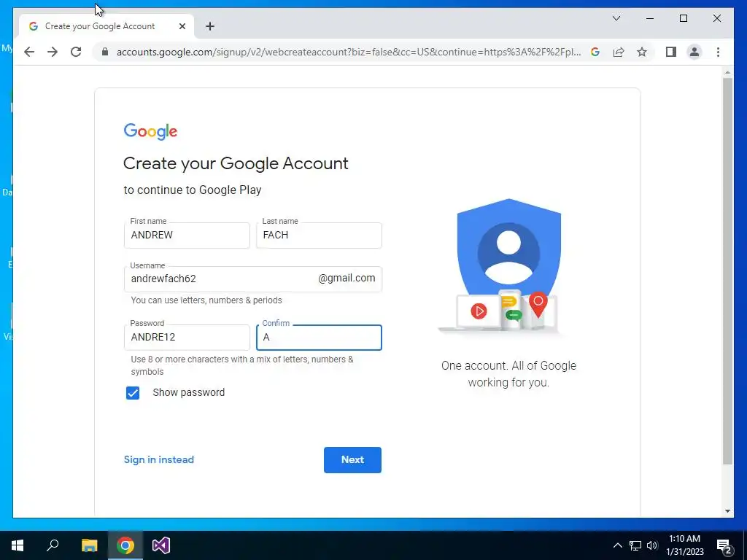Open the share page icon
This screenshot has height=560, width=747.
pos(619,52)
